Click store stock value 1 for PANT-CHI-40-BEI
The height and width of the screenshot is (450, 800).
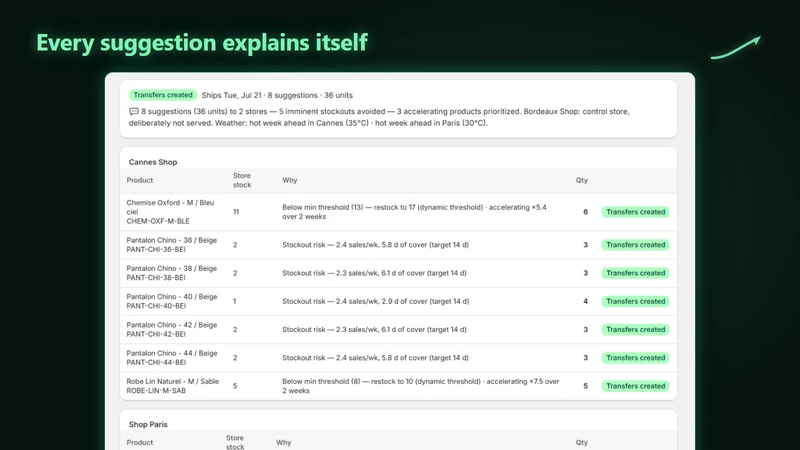click(235, 301)
